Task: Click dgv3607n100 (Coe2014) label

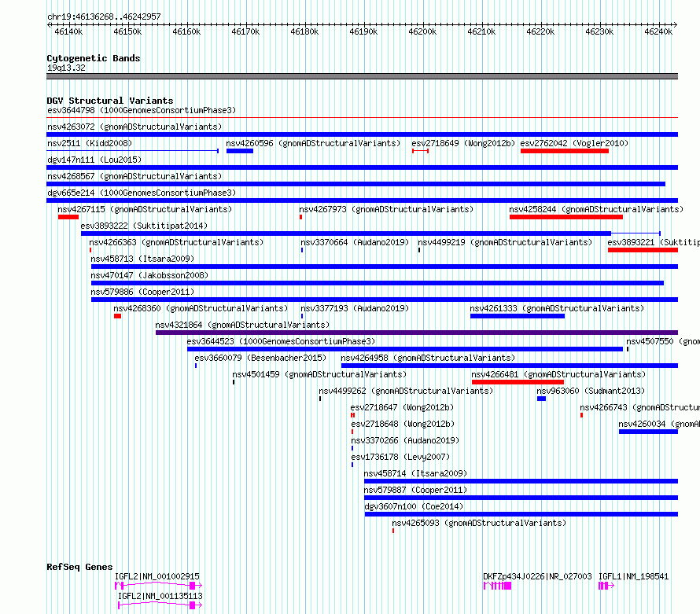Action: click(414, 506)
